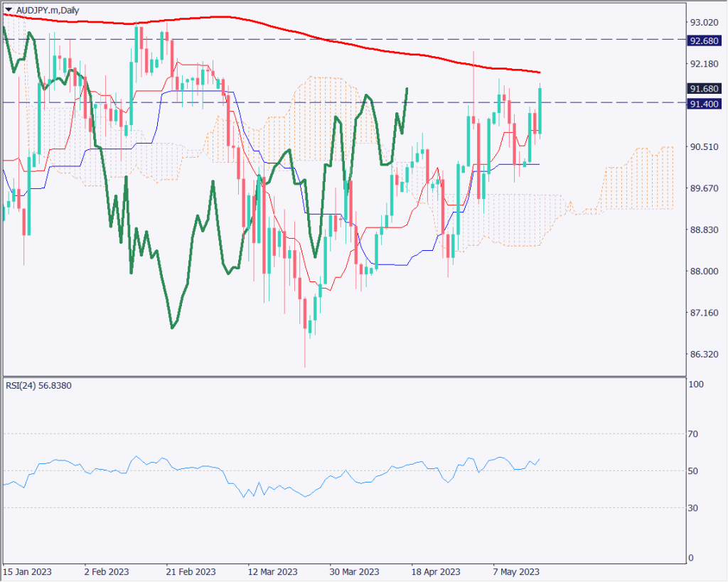Click the 15 Jan 2023 date label
The width and height of the screenshot is (728, 582).
coord(27,571)
